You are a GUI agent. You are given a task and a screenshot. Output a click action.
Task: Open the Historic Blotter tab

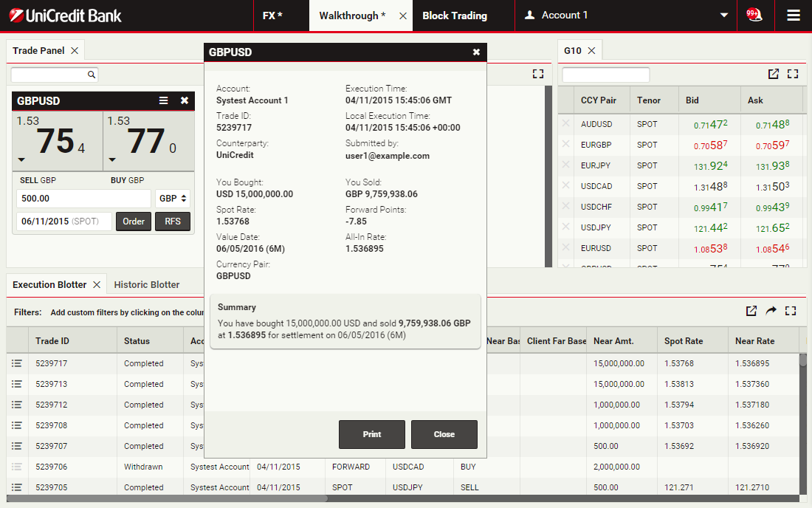147,284
